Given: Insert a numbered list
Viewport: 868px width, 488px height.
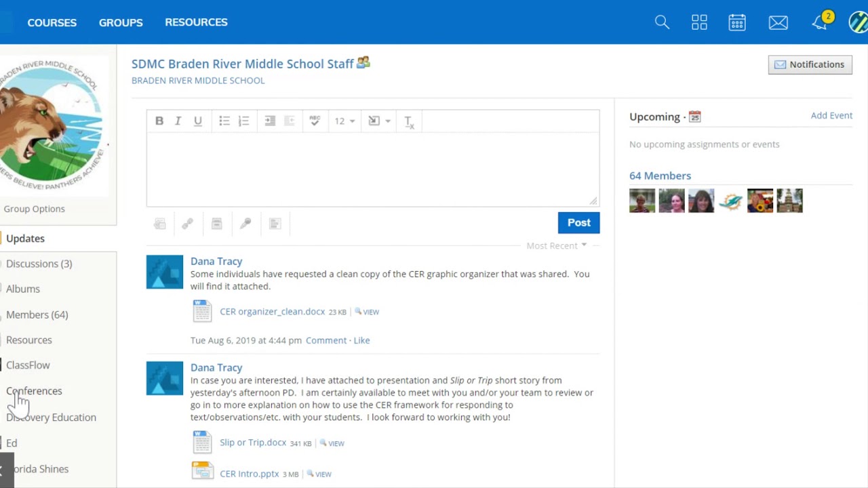Looking at the screenshot, I should (x=244, y=121).
